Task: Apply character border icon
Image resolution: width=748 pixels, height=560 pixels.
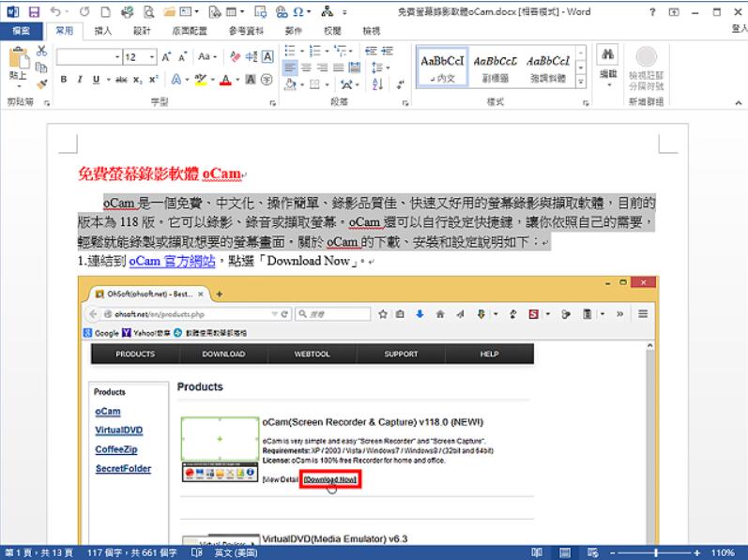Action: (267, 56)
